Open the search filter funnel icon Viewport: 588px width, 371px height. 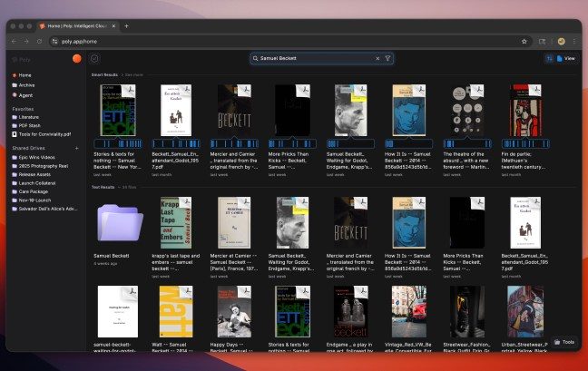(x=387, y=58)
